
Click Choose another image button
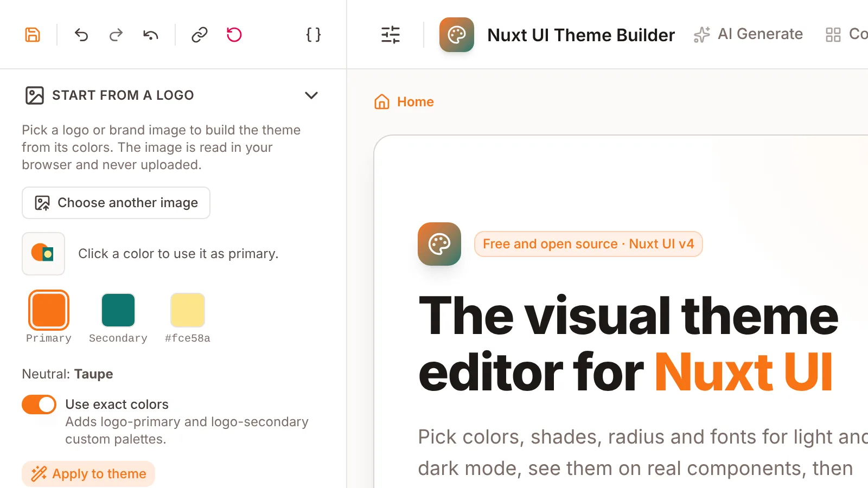pos(116,203)
